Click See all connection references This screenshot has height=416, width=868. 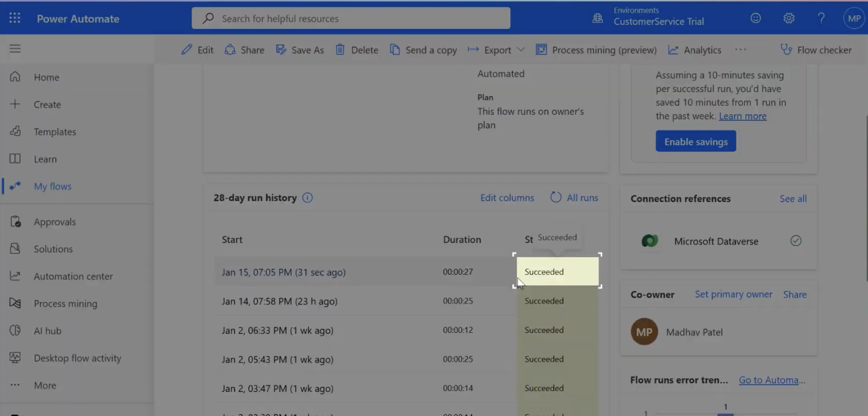793,199
